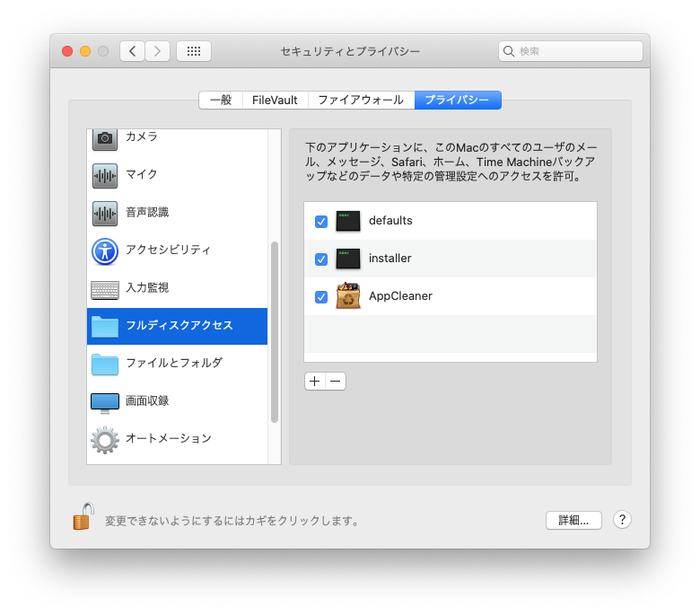Click the sidebar scrollbar in privacy list
This screenshot has width=700, height=615.
(275, 332)
